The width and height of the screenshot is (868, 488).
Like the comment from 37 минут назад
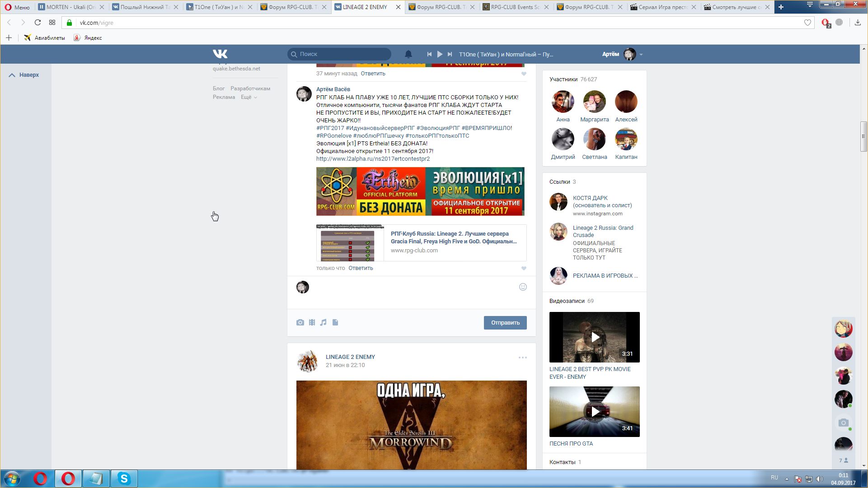pos(524,74)
